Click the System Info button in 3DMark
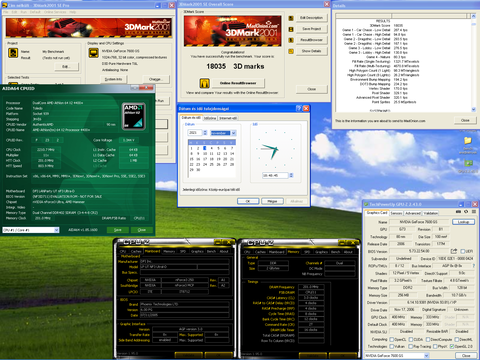 point(113,79)
